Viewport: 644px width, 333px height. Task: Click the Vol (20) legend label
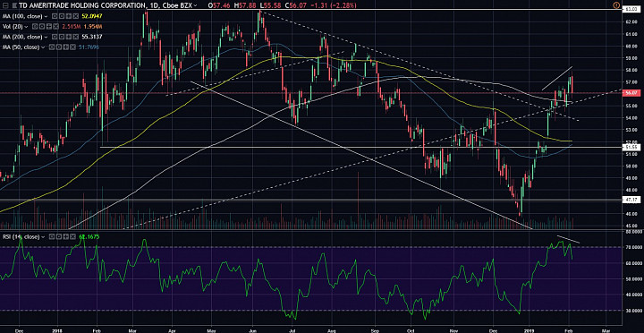[13, 26]
